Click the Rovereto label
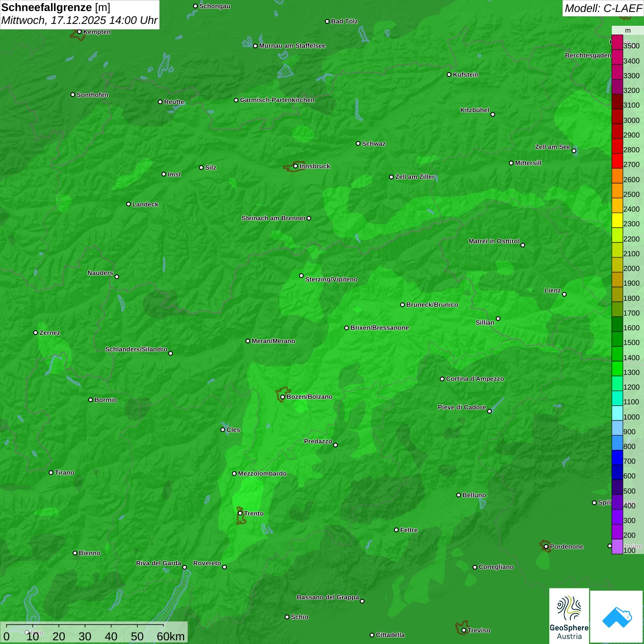This screenshot has height=644, width=644. click(207, 563)
